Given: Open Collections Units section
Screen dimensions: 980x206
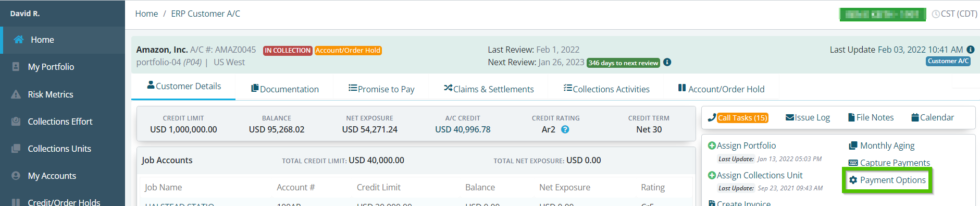Looking at the screenshot, I should pos(59,149).
